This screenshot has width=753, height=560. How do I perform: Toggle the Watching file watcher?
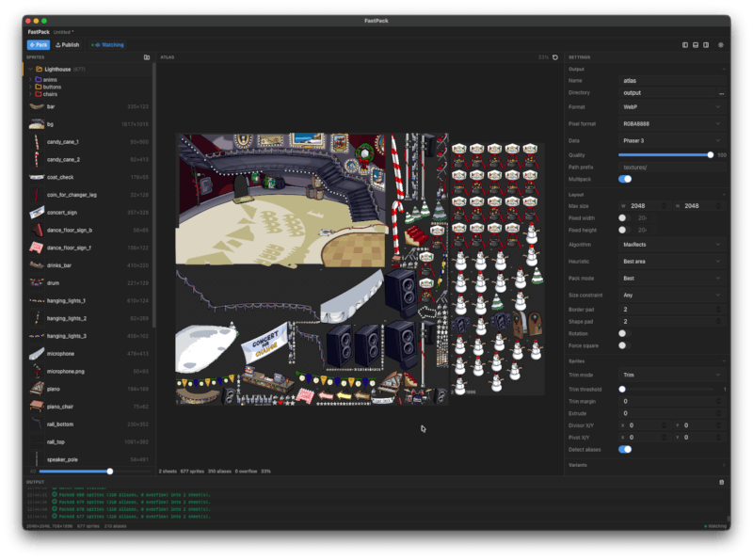pyautogui.click(x=107, y=44)
